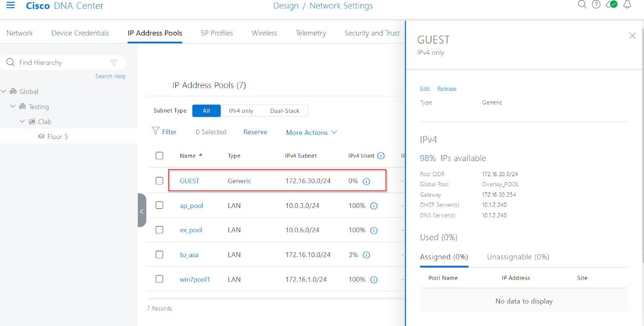Screen dimensions: 644x326
Task: Show usage info for the ex_pool row
Action: tap(374, 230)
